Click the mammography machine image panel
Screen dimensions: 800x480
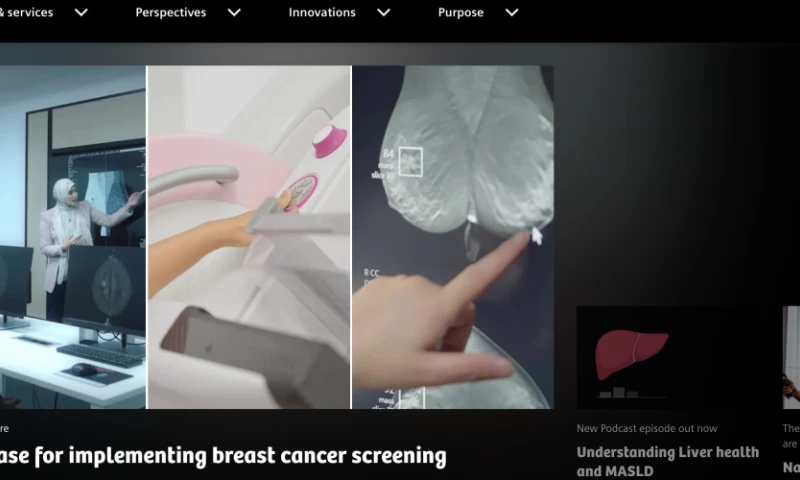(249, 237)
